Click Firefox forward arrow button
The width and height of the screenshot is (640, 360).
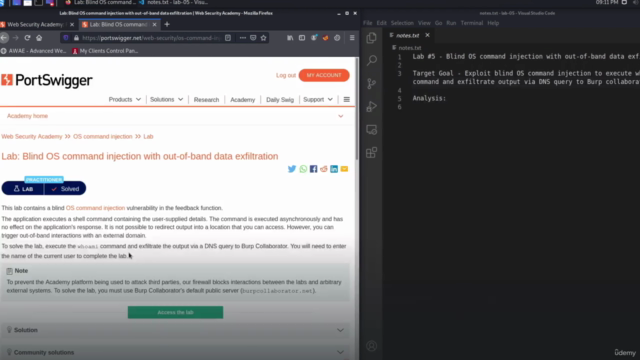coord(16,38)
